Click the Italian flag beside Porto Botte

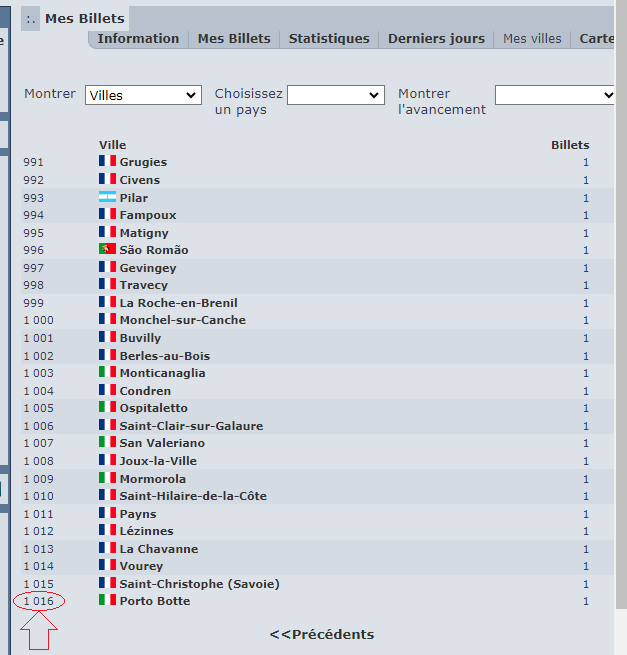[x=107, y=600]
